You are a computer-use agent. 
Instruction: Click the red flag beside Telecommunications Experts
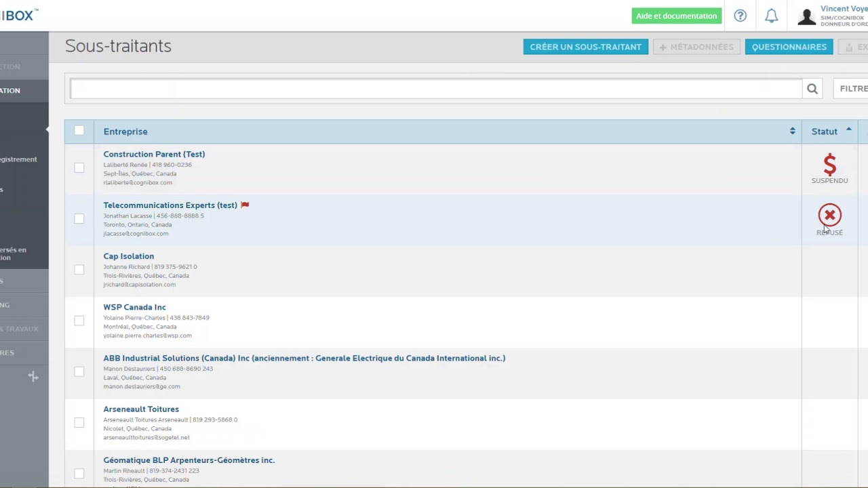(x=245, y=205)
